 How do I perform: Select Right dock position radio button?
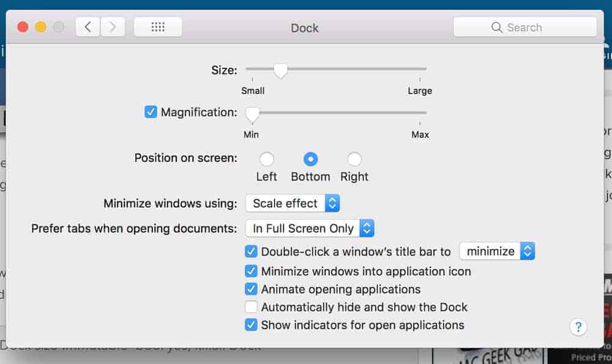pos(354,160)
